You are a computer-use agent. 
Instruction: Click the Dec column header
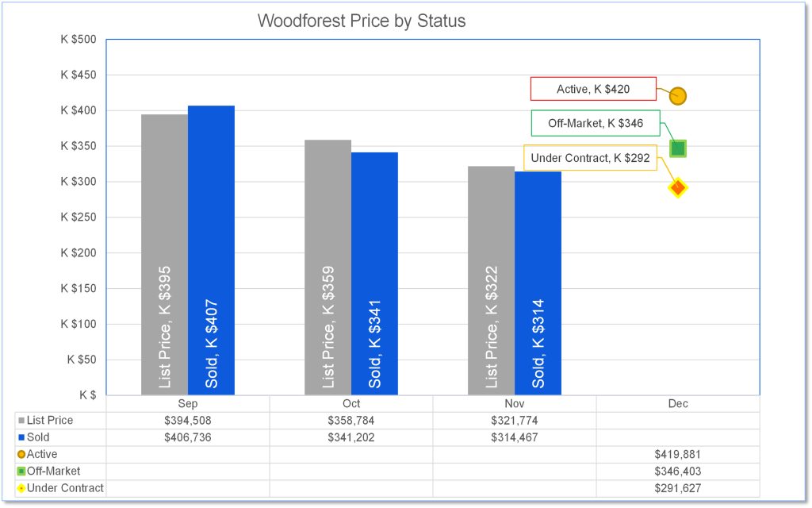(x=677, y=404)
